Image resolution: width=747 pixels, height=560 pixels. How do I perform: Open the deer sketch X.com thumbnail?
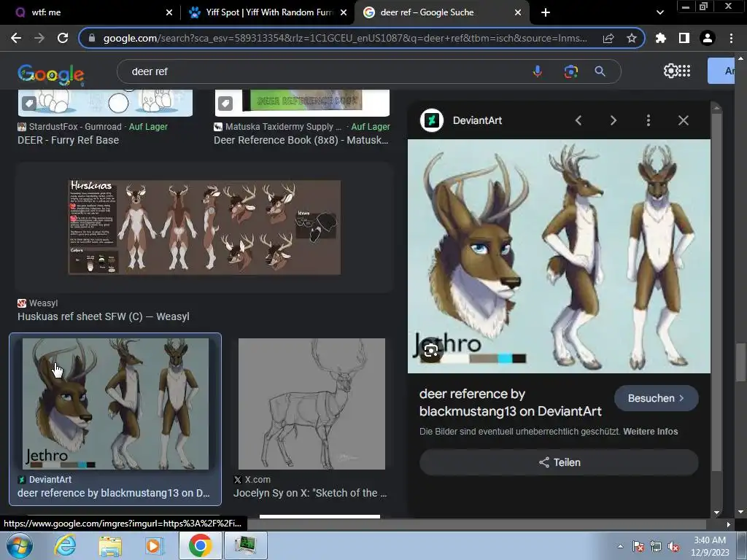pos(311,404)
